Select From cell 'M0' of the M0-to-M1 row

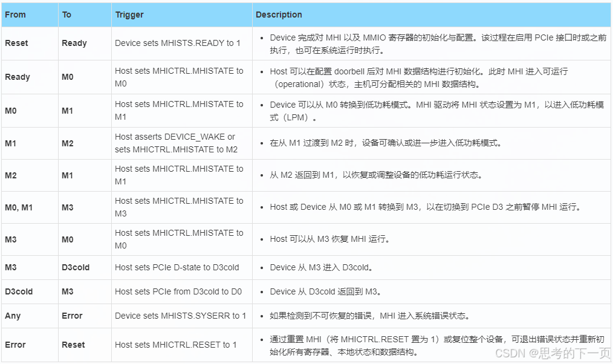tap(10, 111)
